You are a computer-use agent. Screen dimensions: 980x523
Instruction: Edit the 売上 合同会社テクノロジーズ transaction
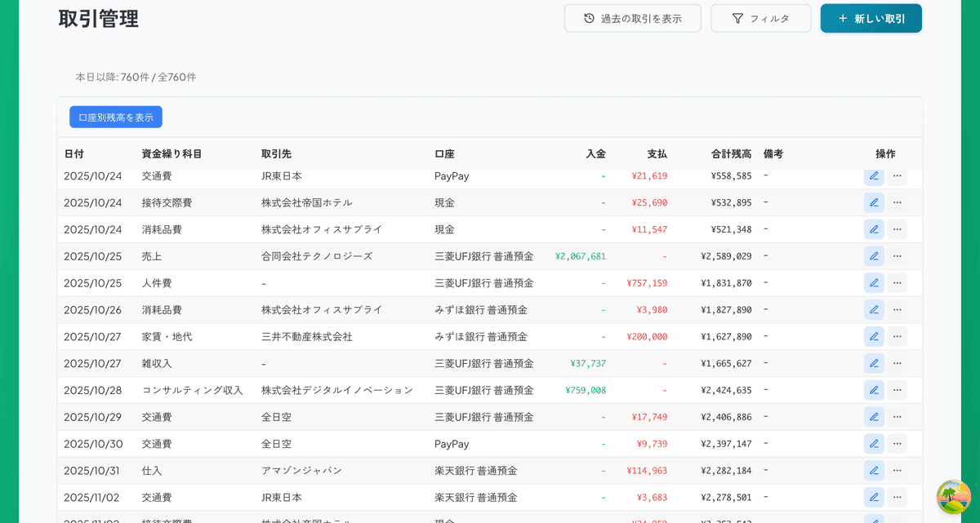coord(874,256)
